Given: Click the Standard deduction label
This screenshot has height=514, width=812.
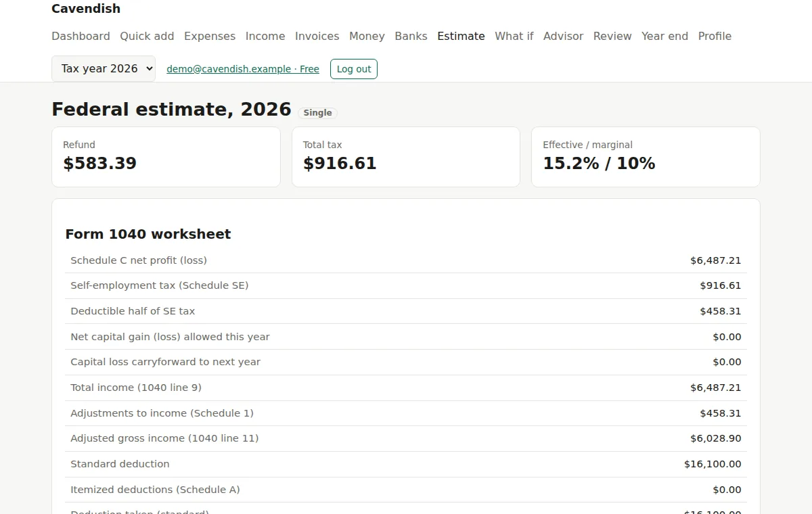Looking at the screenshot, I should [x=120, y=464].
